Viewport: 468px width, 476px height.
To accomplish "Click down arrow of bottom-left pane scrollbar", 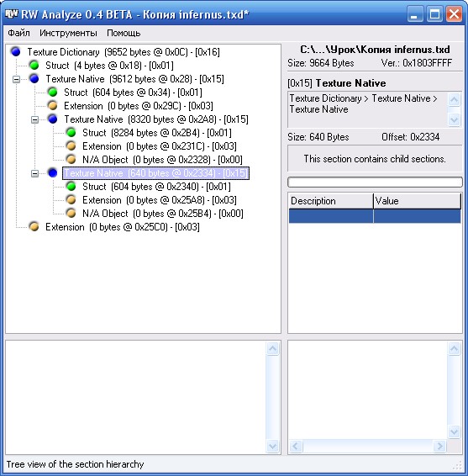I will tap(272, 446).
